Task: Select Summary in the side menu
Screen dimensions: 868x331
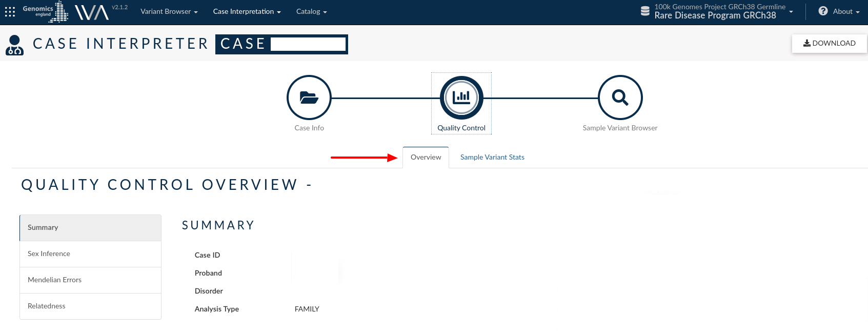Action: point(90,228)
